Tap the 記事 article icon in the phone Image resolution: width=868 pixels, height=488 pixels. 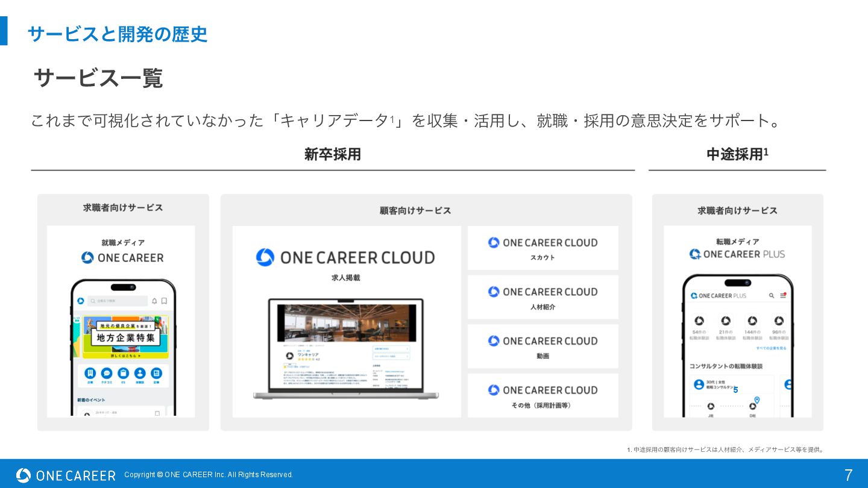pos(157,374)
